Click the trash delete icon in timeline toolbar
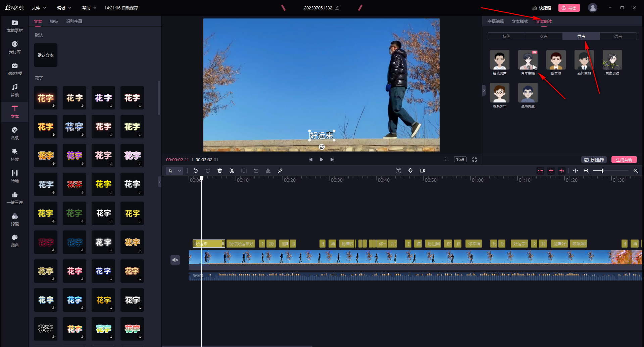This screenshot has height=347, width=644. click(x=220, y=171)
